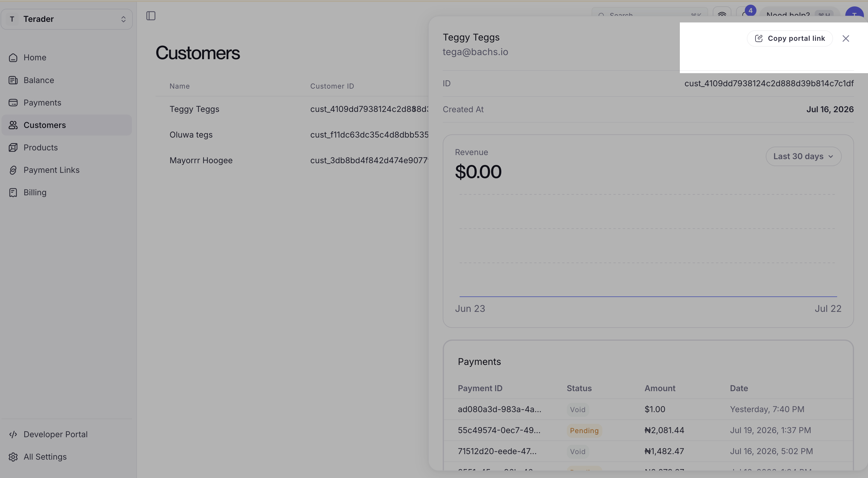The image size is (868, 478).
Task: Select the Oluwa tegs customer row
Action: [x=292, y=135]
